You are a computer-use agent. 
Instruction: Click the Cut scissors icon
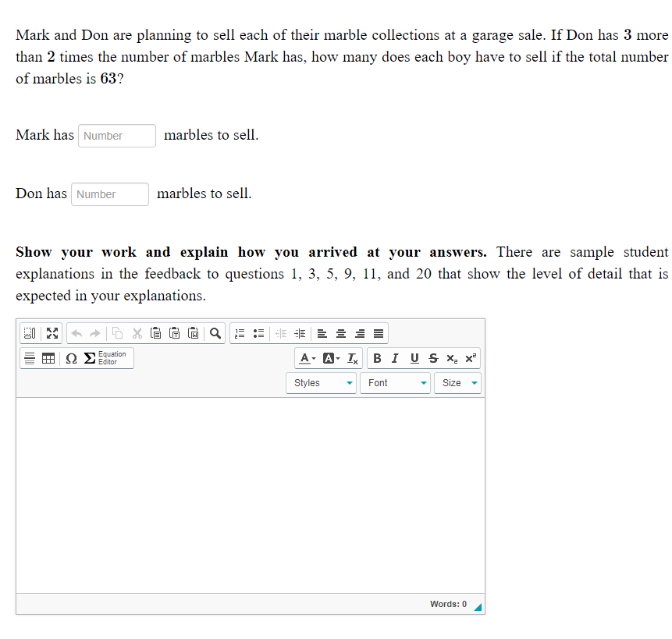click(137, 333)
